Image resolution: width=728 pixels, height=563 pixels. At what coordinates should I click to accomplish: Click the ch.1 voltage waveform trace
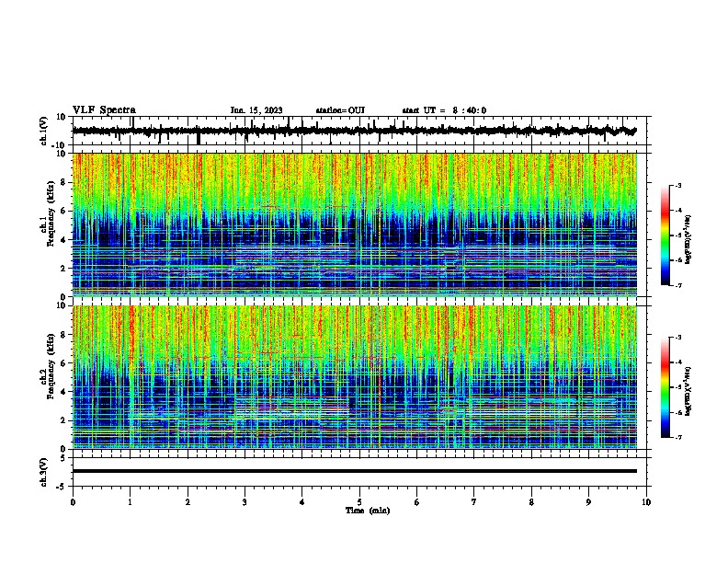coord(354,131)
